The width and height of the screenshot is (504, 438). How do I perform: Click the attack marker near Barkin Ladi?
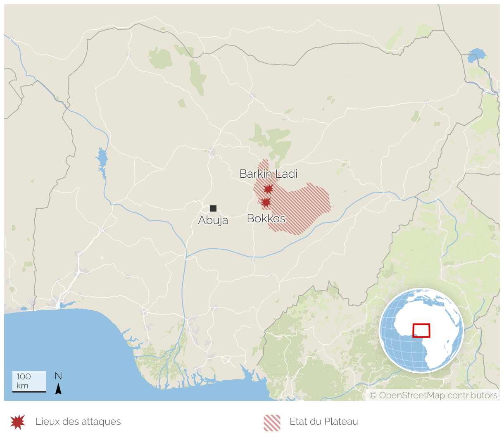coord(269,189)
